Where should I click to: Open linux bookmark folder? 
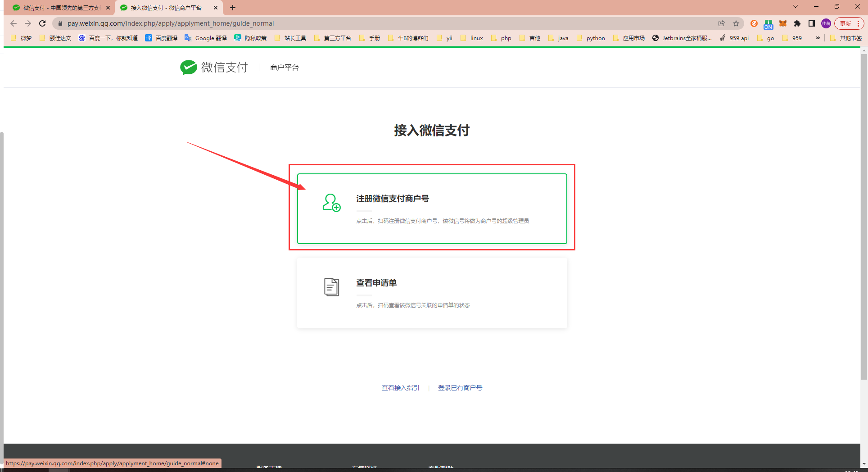click(x=472, y=38)
